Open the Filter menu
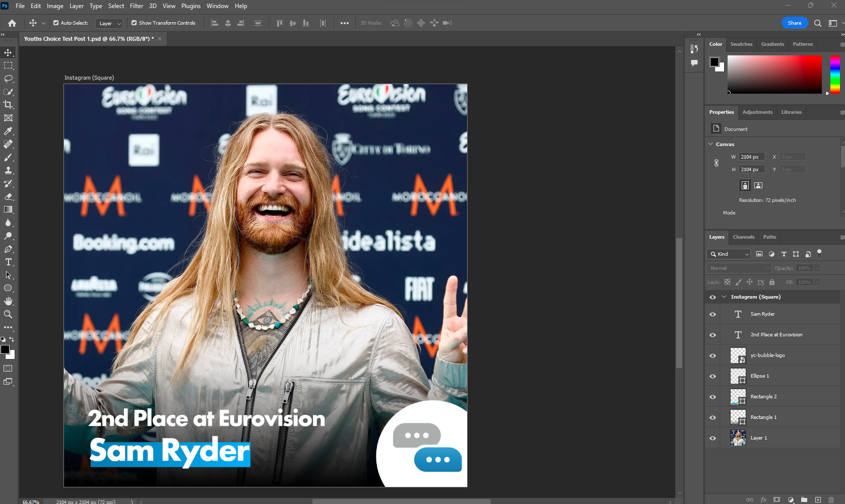The image size is (845, 504). pos(137,6)
